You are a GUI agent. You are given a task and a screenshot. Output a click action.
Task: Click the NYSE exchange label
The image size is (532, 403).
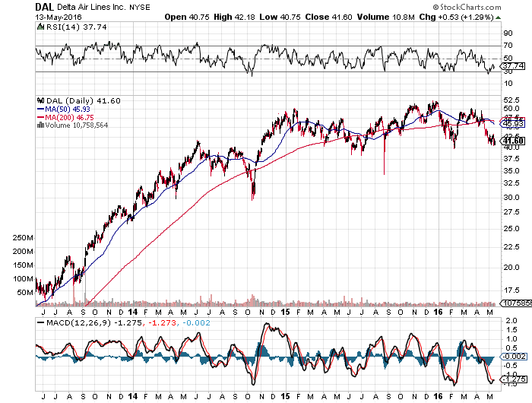click(139, 7)
